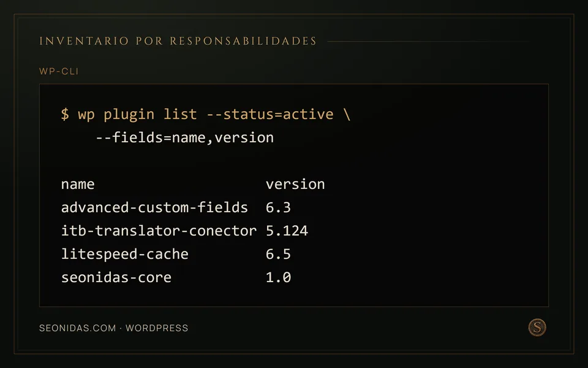
Task: Click the 'SEONIDAS.COM · WORDPRESS' footer text
Action: 114,328
